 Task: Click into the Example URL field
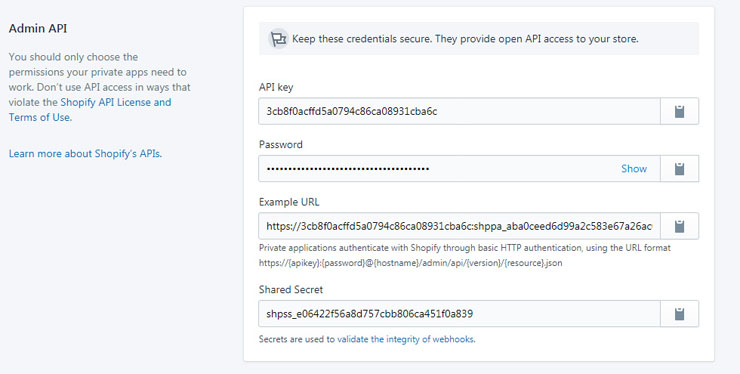point(459,226)
